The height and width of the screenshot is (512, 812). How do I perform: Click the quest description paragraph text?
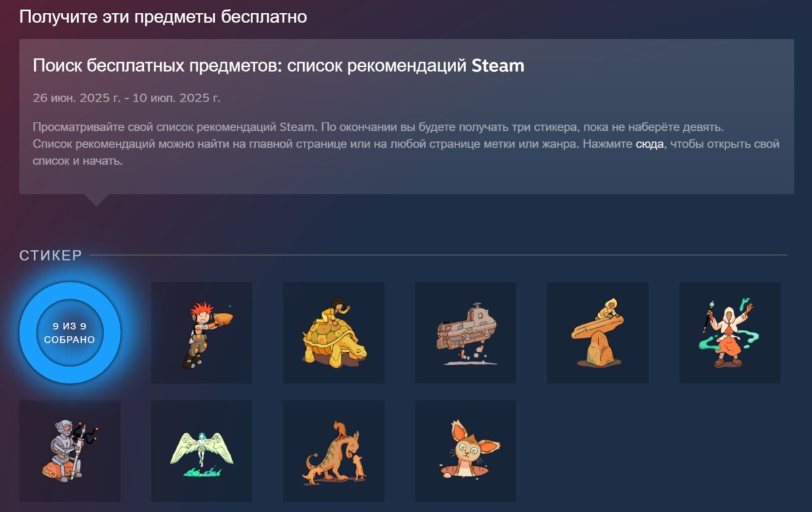406,144
